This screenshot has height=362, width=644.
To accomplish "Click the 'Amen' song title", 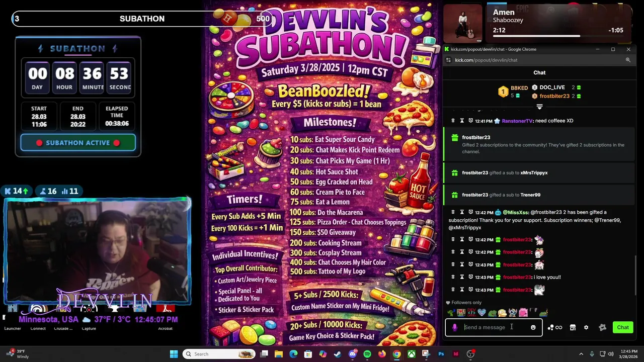I will 504,12.
